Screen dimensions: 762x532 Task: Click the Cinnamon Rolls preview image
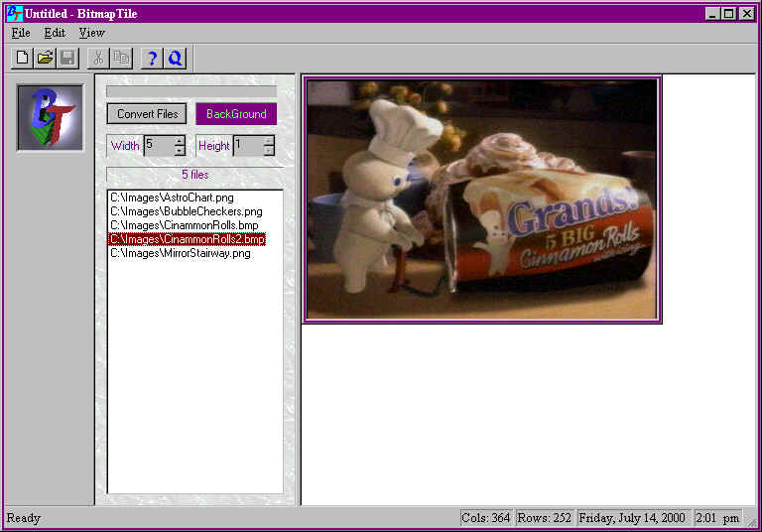[482, 199]
